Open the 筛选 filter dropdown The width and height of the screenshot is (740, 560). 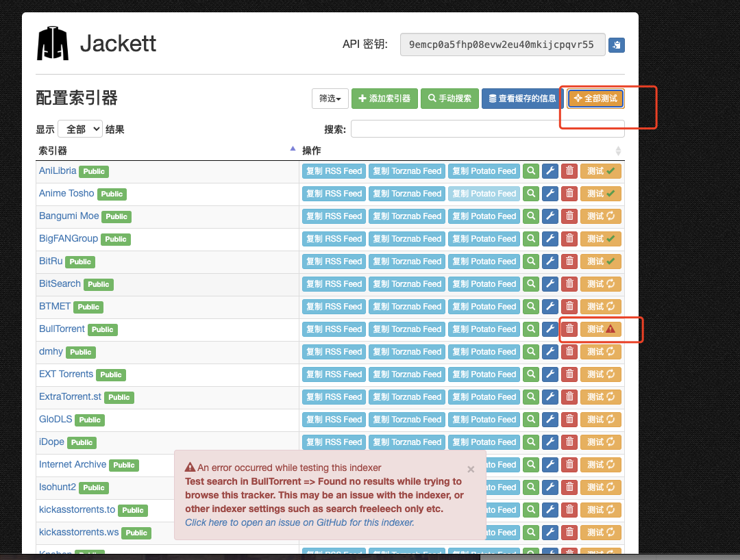[330, 99]
